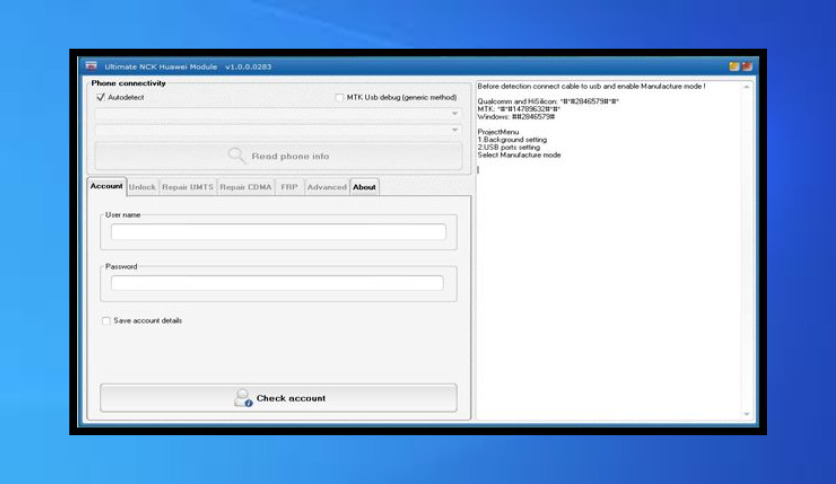Click '1.Background setting' in log
The image size is (836, 484).
[512, 140]
